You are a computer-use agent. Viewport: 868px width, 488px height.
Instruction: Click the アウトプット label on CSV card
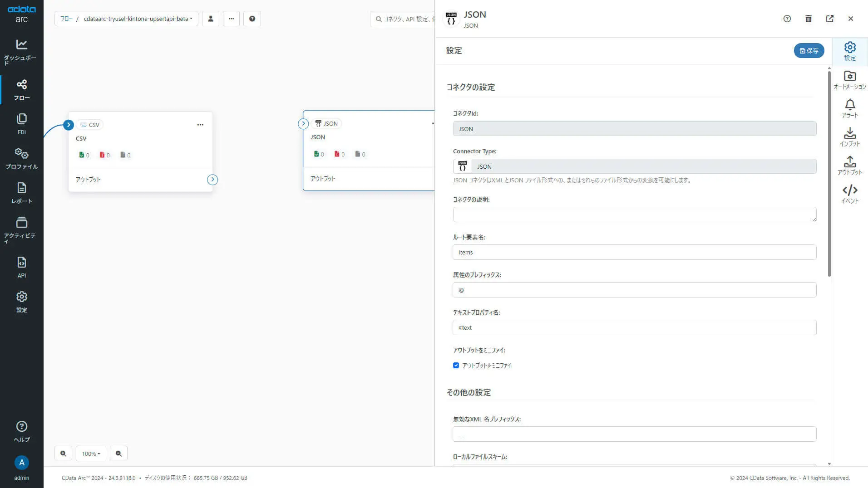pyautogui.click(x=88, y=180)
